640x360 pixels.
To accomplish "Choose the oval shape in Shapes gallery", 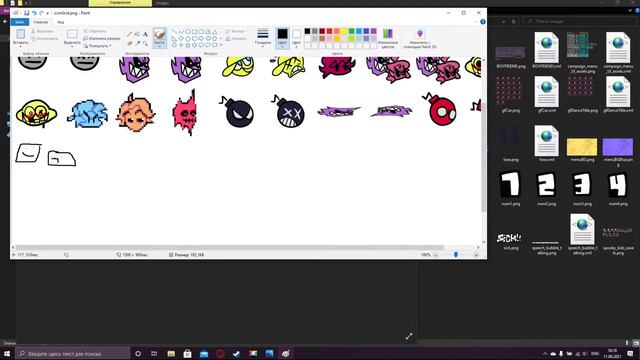I will (x=188, y=31).
